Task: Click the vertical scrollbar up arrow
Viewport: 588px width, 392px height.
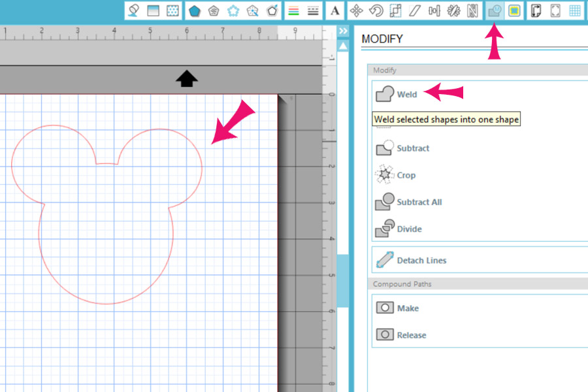Action: pyautogui.click(x=343, y=46)
